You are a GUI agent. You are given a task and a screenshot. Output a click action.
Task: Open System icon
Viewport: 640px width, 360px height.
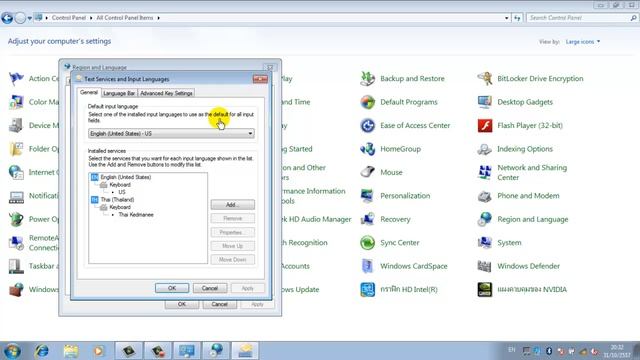484,242
